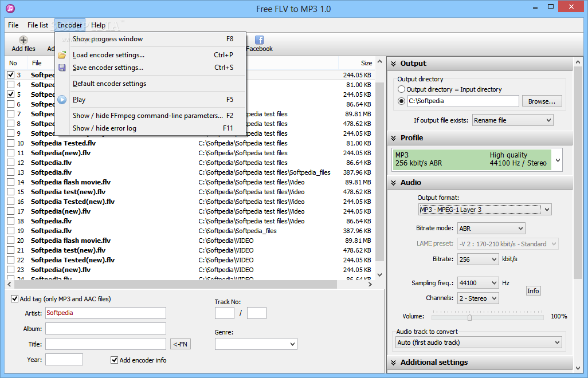The image size is (588, 378).
Task: Check the checkbox for row 10
Action: point(10,143)
